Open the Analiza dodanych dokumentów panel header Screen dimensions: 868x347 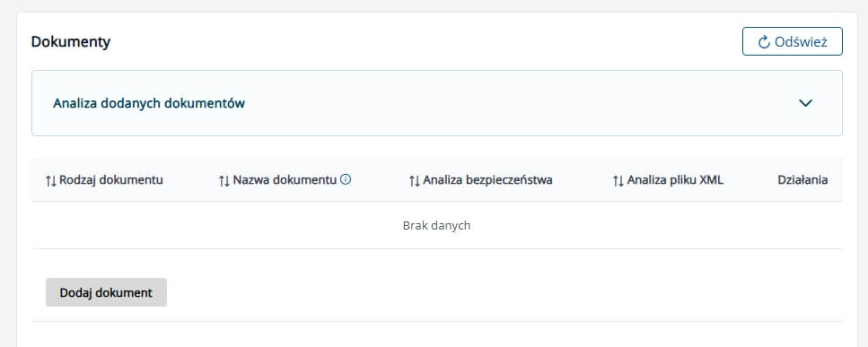tap(437, 103)
